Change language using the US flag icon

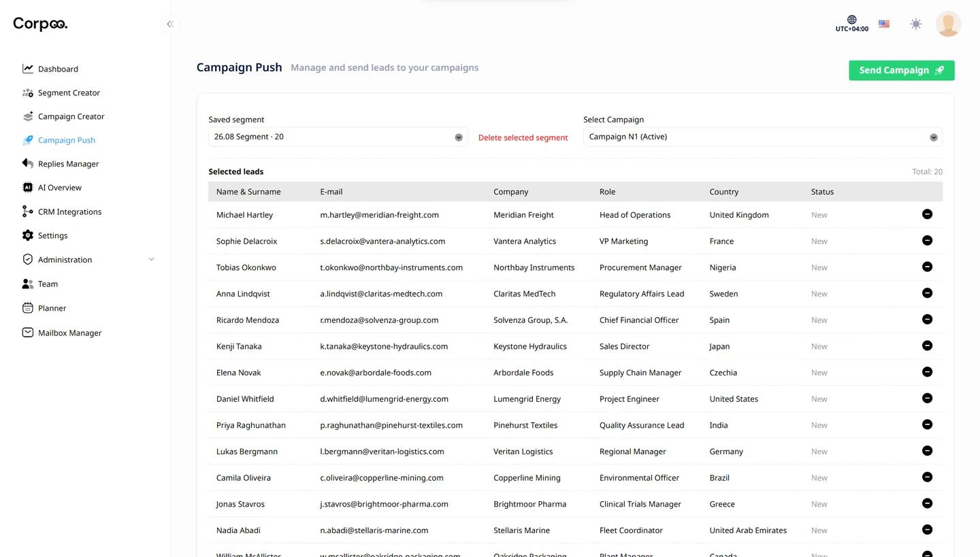click(x=884, y=24)
